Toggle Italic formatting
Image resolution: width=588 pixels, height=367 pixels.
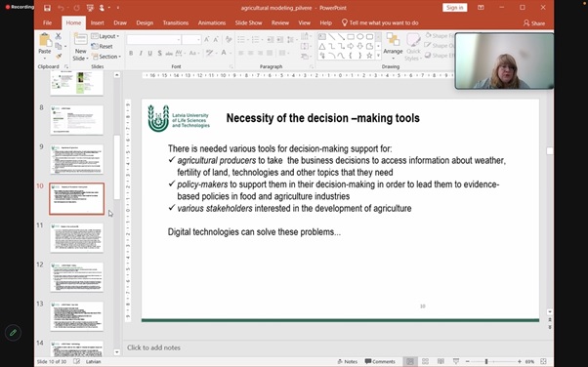(141, 54)
